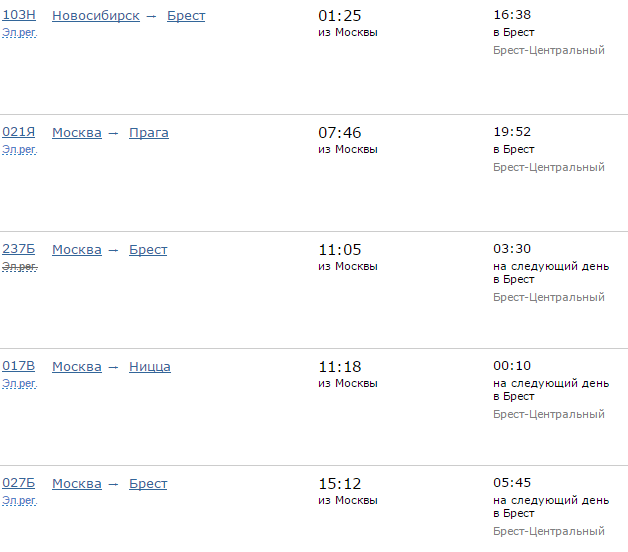
Task: Click Москва origin in the Прага route
Action: (77, 133)
